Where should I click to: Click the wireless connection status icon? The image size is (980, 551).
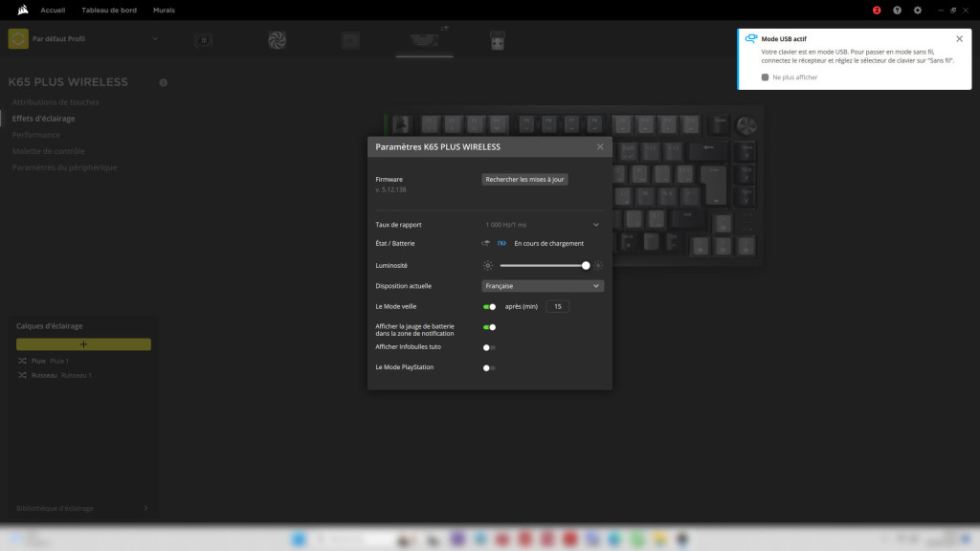[485, 243]
